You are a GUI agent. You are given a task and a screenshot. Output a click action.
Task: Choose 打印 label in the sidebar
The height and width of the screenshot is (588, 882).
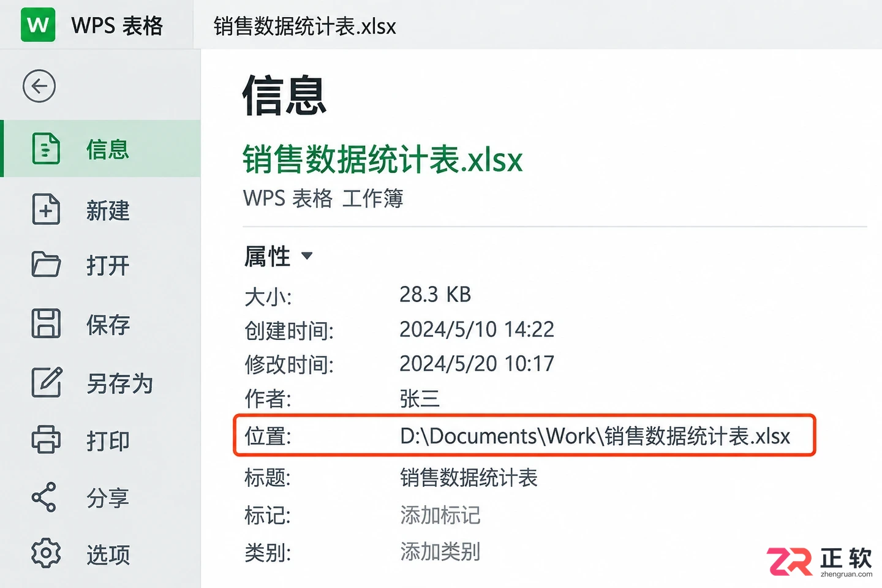pyautogui.click(x=108, y=441)
